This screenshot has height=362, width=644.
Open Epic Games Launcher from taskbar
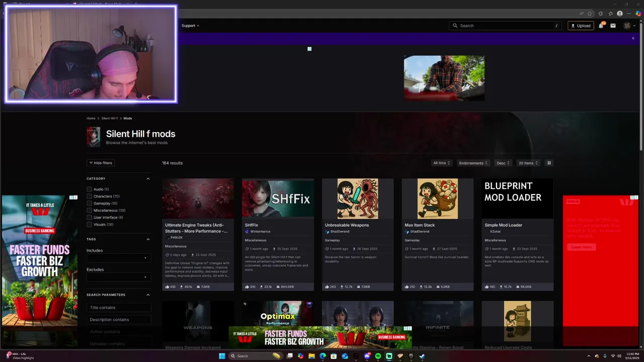[x=411, y=356]
